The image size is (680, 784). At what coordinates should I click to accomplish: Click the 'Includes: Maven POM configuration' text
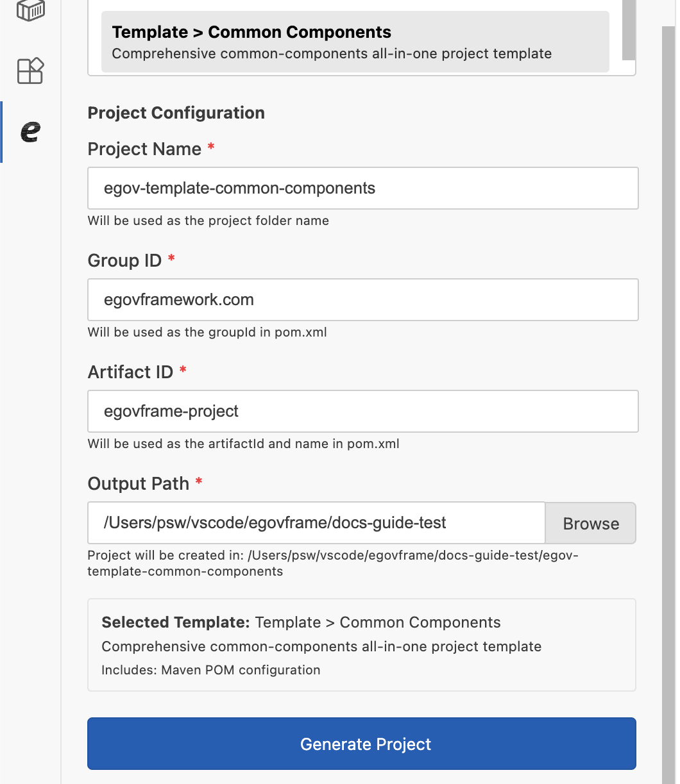pos(210,671)
